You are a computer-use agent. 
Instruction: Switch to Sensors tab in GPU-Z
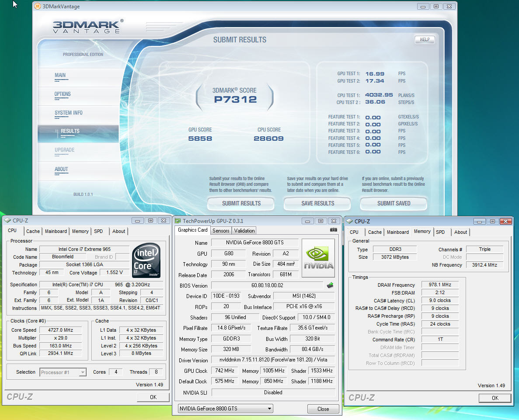(221, 231)
